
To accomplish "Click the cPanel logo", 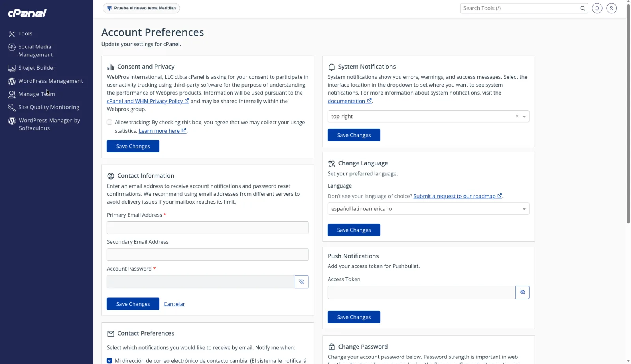I will click(x=27, y=13).
